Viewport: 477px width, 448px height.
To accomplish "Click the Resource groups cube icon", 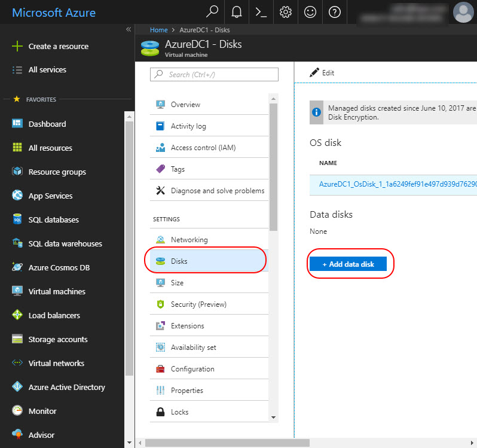I will [17, 171].
